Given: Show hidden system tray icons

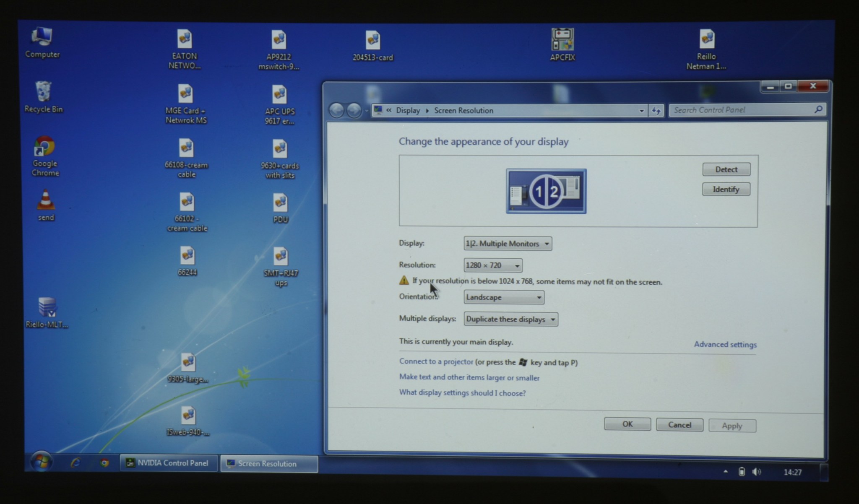Looking at the screenshot, I should click(725, 471).
